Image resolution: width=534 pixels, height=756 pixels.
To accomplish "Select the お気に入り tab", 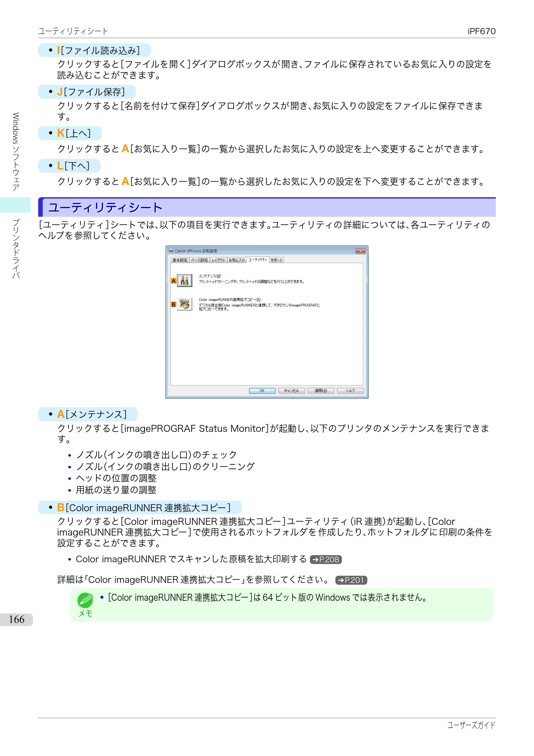I will (x=237, y=260).
